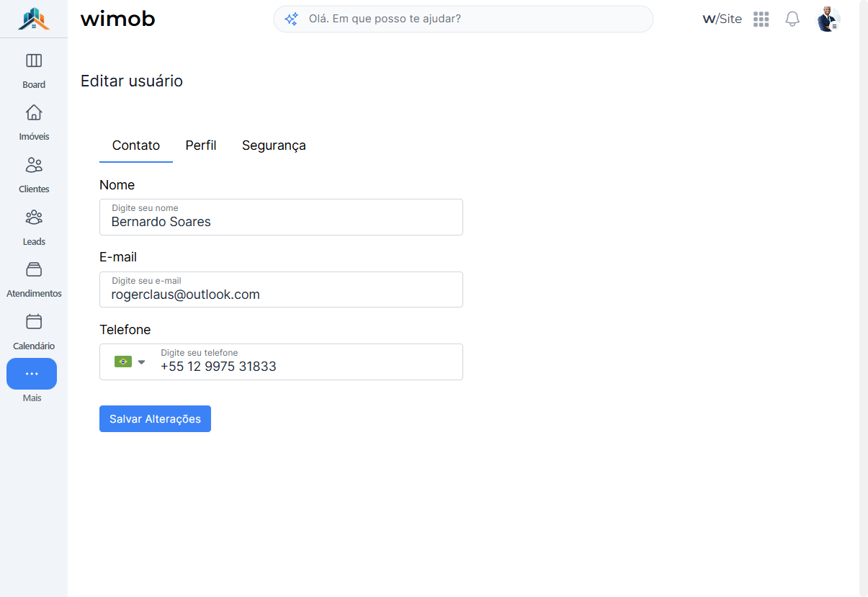Click the wimob logo text

pos(117,19)
